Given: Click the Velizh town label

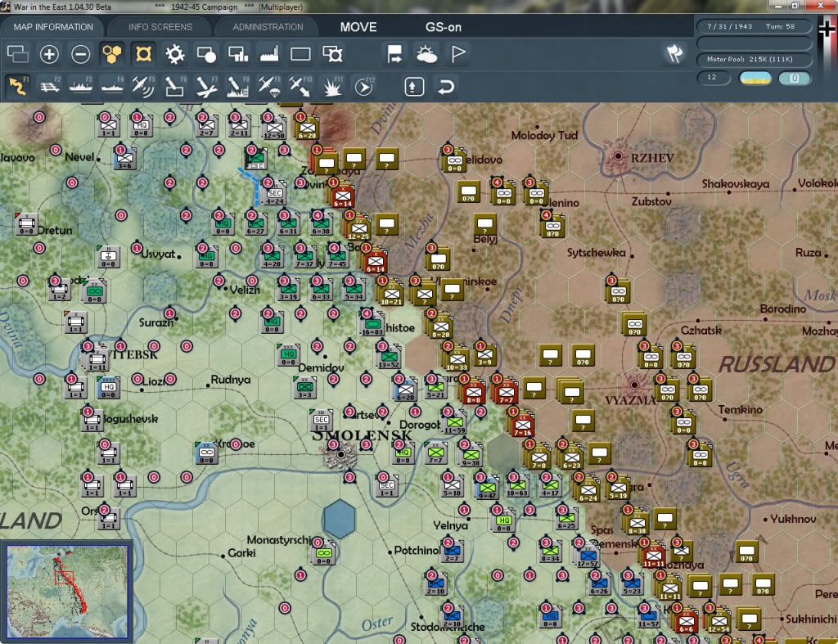Looking at the screenshot, I should (x=244, y=290).
